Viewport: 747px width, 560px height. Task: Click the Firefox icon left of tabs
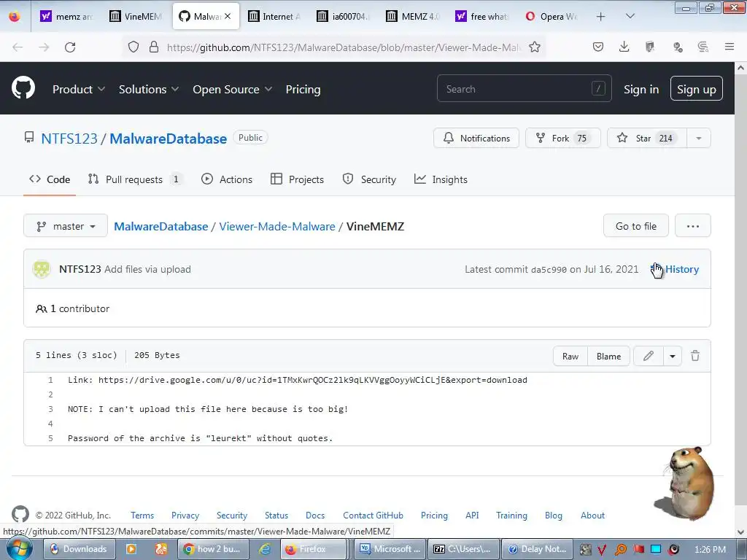(x=15, y=16)
